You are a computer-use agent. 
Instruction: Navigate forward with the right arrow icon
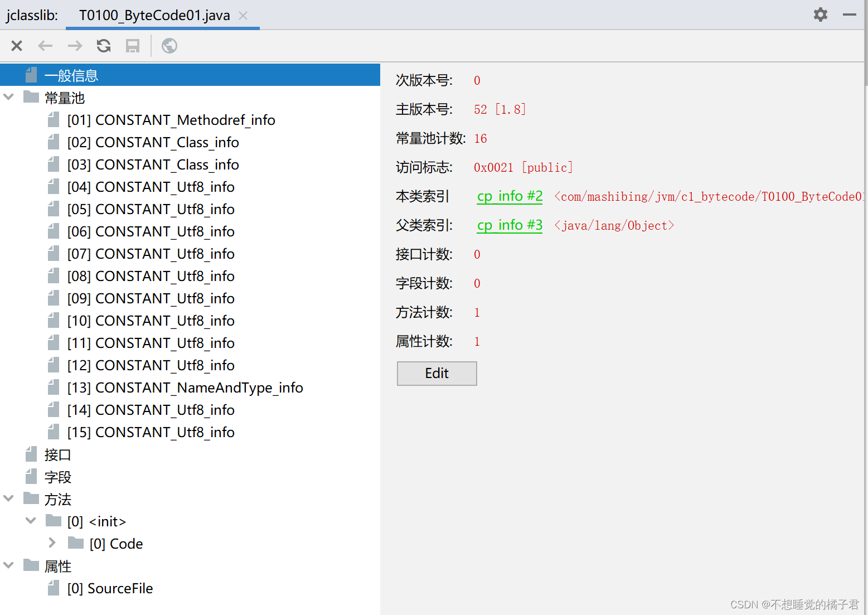(x=75, y=46)
